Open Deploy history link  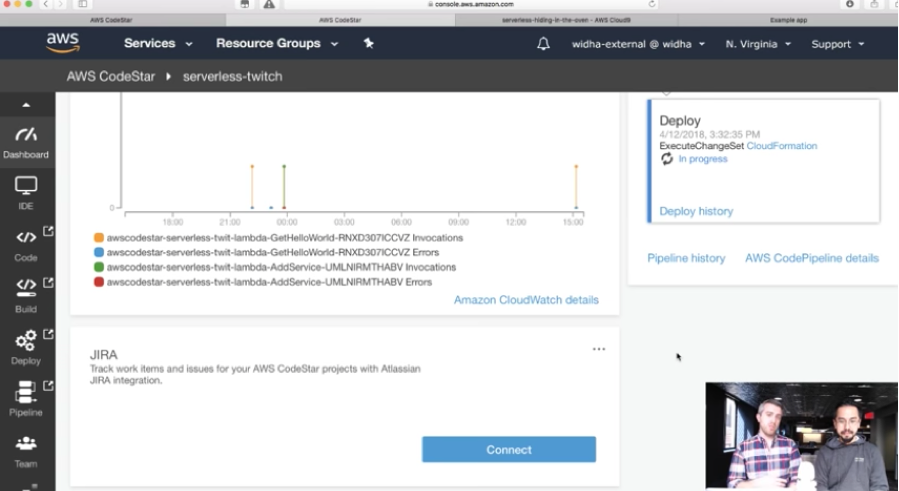coord(696,211)
